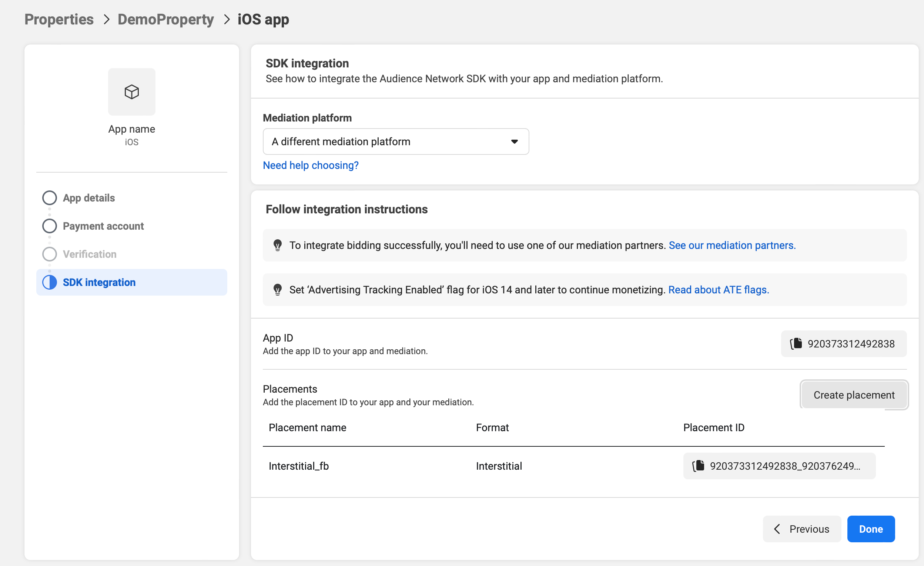Select the Payment account step circle
This screenshot has width=924, height=566.
tap(50, 226)
